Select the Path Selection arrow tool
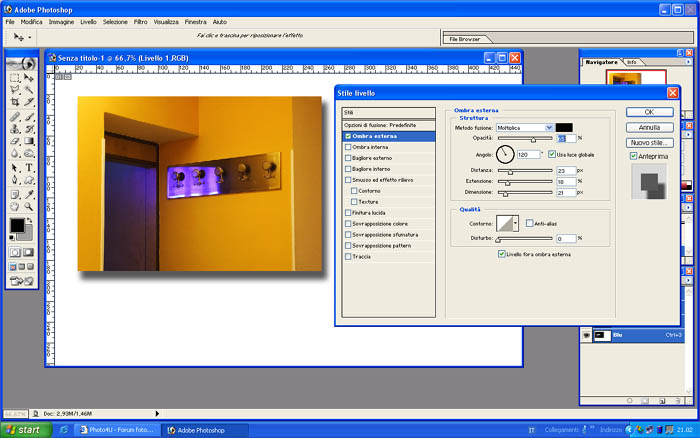Screen dimensions: 700x438 pyautogui.click(x=15, y=168)
